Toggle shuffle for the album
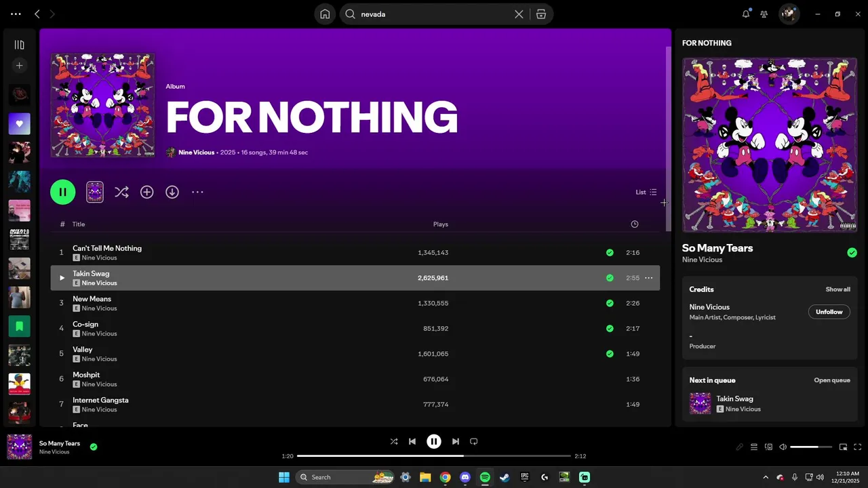This screenshot has width=868, height=488. (121, 192)
